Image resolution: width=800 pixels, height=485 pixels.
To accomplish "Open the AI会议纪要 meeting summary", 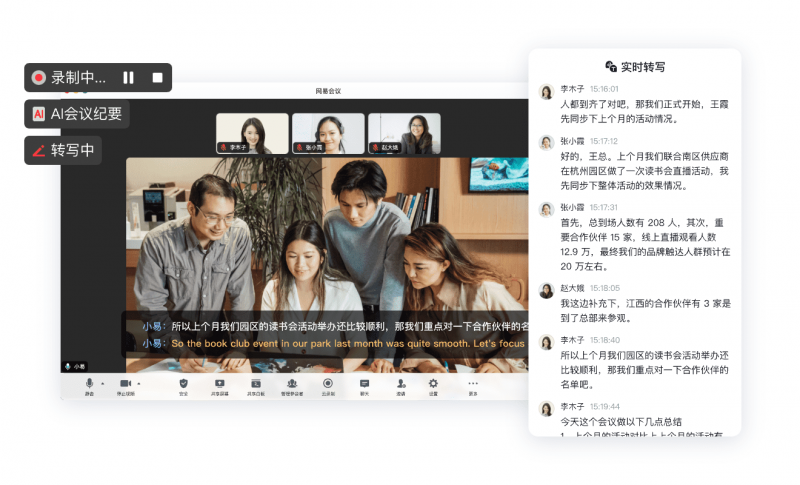I will (77, 114).
